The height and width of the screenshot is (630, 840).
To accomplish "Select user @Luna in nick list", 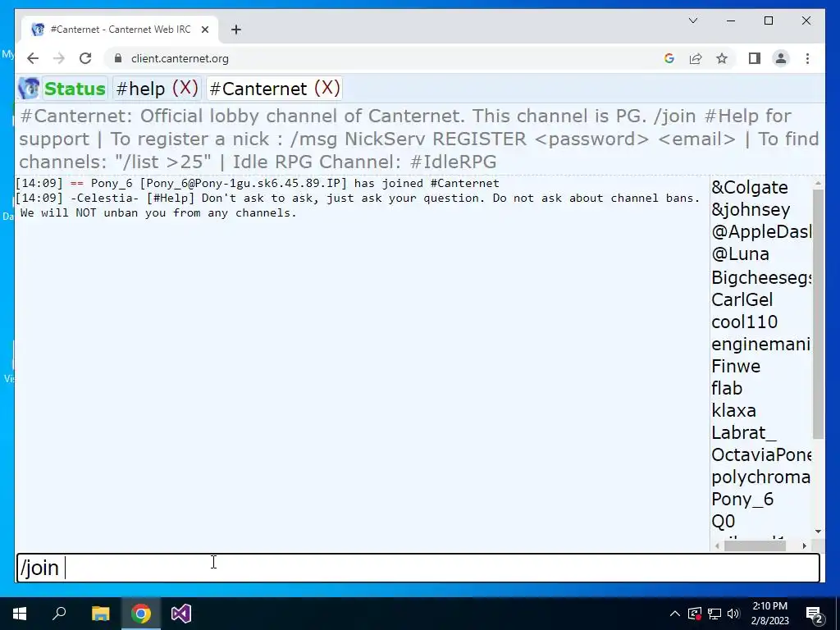I will click(x=741, y=254).
